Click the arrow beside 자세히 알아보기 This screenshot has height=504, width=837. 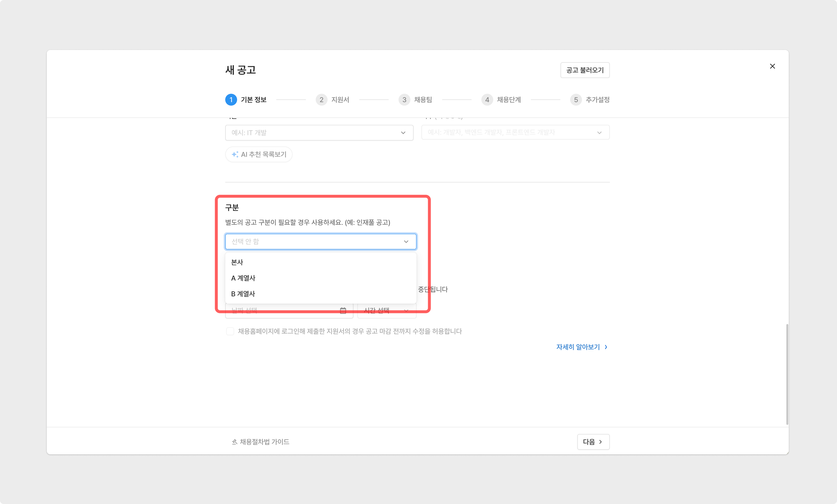coord(606,347)
